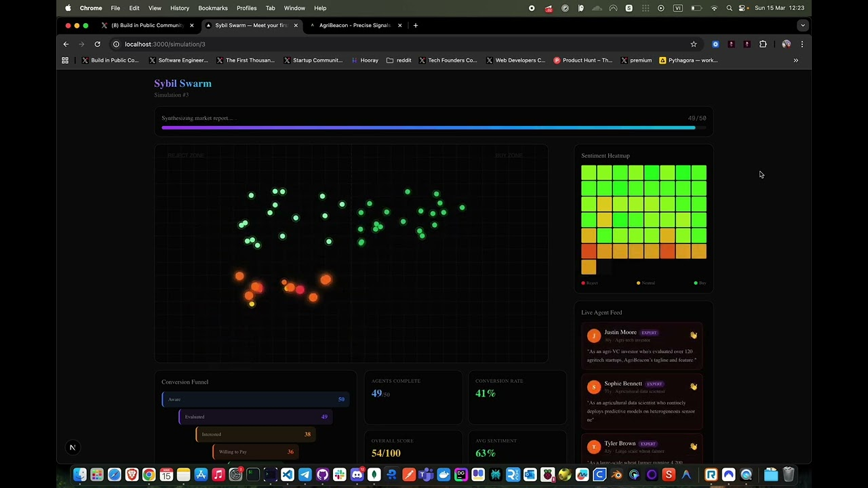This screenshot has height=488, width=868.
Task: Reload the page with the refresh icon
Action: click(x=98, y=44)
